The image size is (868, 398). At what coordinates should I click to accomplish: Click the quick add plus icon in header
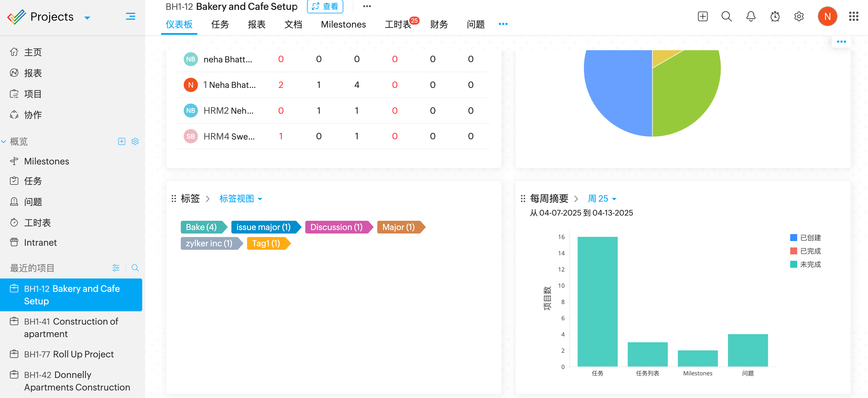702,17
